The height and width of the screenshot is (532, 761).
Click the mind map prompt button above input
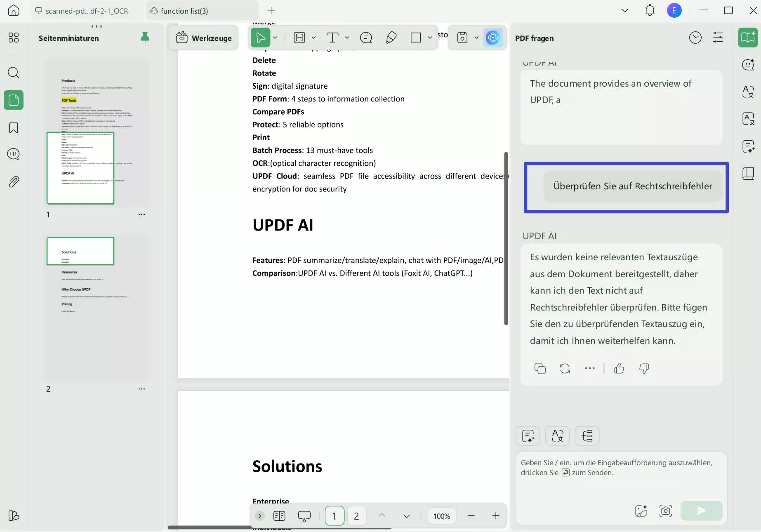coord(587,436)
